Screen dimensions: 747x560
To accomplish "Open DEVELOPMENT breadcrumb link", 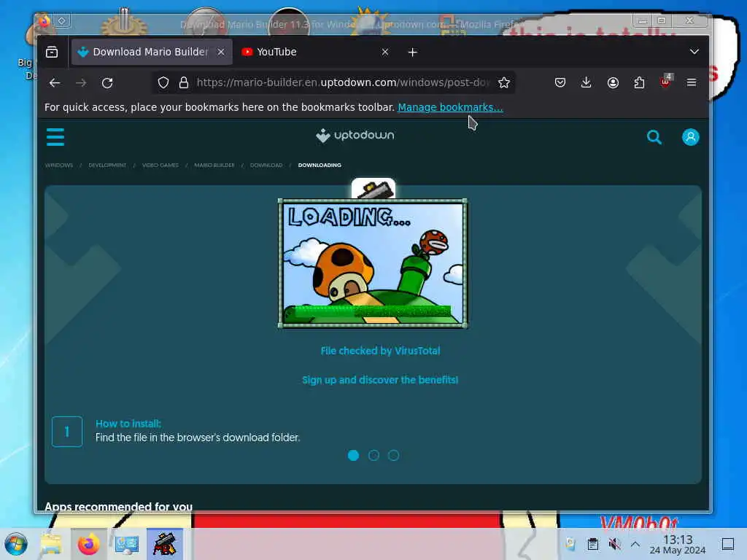I will [x=107, y=166].
